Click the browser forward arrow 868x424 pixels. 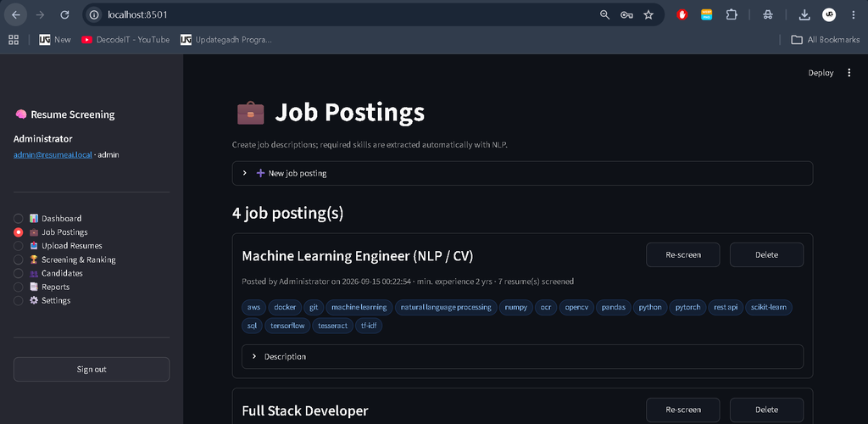[40, 15]
